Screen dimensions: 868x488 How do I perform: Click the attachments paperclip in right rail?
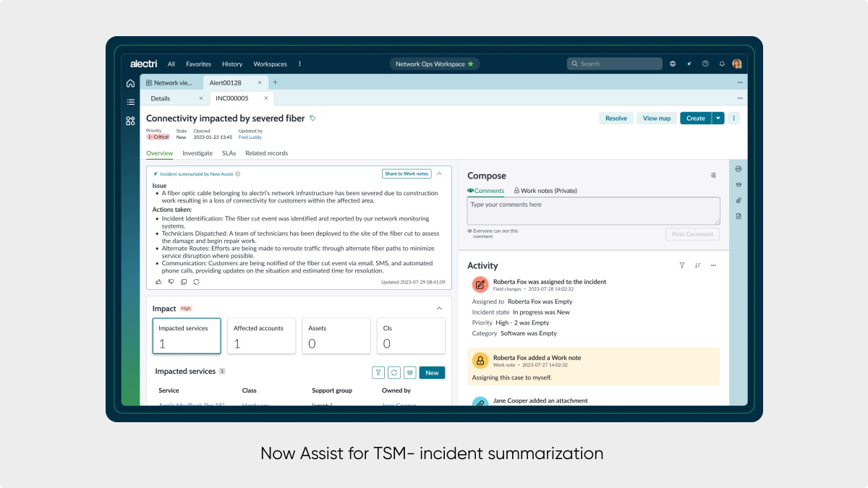click(739, 200)
